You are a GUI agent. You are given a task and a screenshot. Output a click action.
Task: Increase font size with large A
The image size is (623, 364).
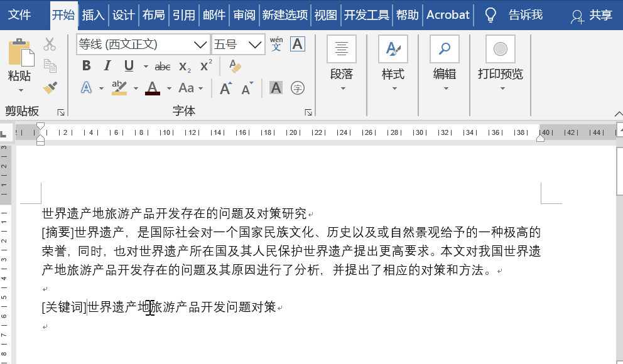click(225, 88)
